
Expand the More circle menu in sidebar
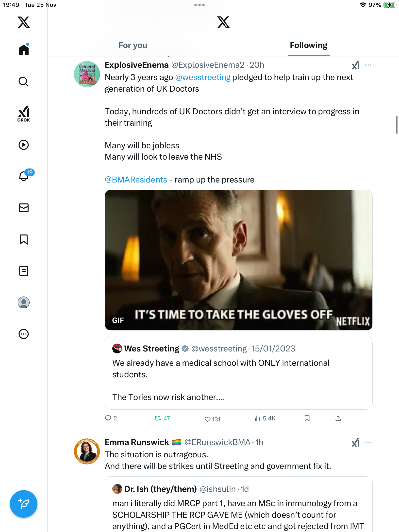(x=24, y=334)
